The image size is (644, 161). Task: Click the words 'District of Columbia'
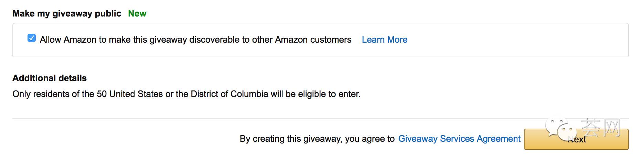click(x=229, y=94)
